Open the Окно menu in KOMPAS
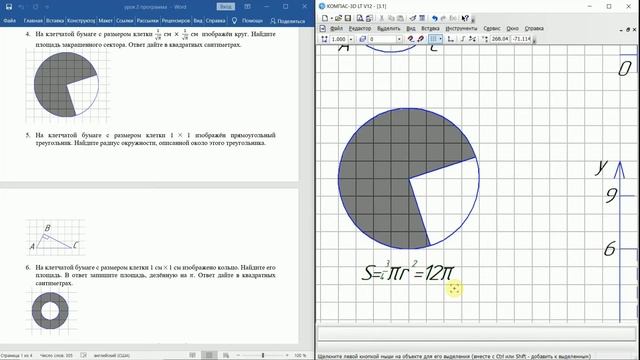Screen dimensions: 640x360 (512, 29)
